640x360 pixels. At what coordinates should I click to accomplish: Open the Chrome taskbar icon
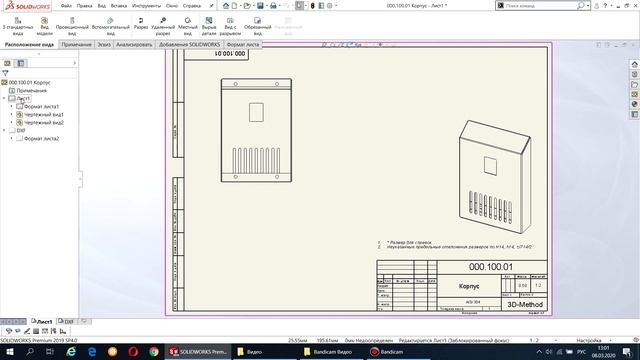154,352
